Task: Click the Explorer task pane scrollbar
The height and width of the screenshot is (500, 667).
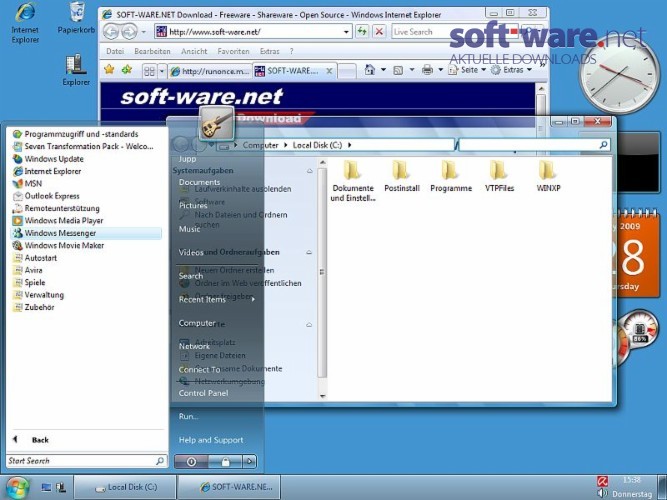Action: pos(322,272)
